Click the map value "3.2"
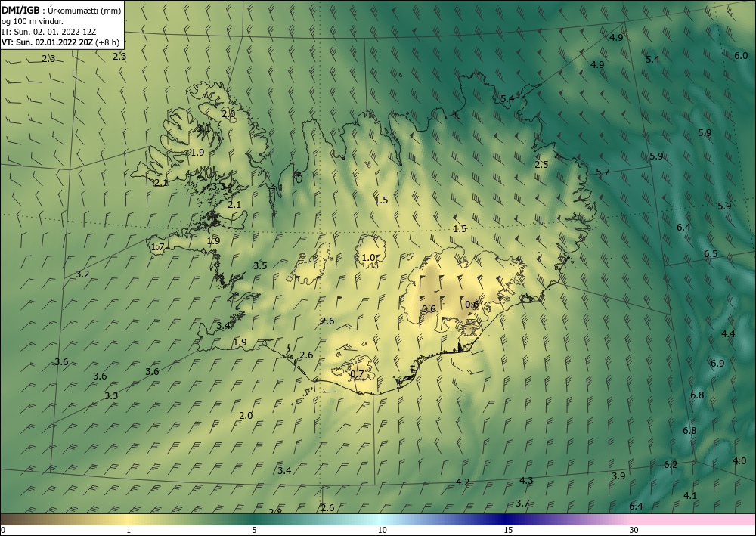This screenshot has width=756, height=536. 83,274
